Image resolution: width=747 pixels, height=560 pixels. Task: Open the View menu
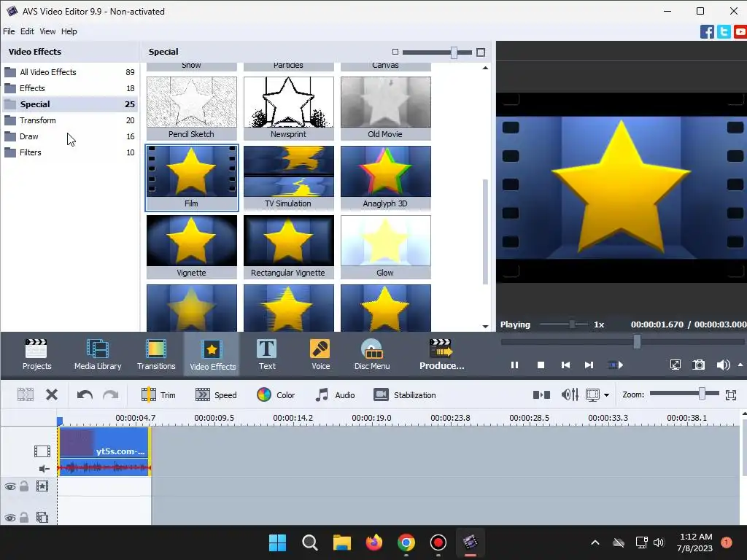(x=47, y=31)
